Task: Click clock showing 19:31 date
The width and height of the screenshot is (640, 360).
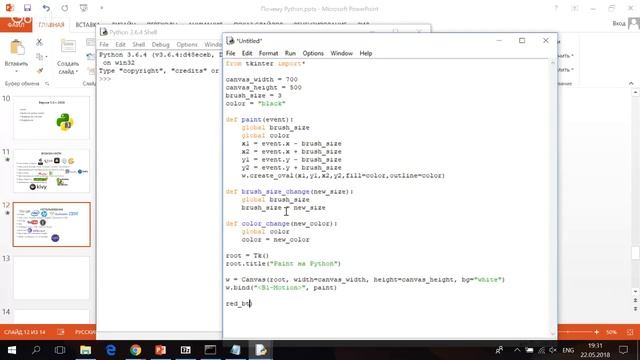Action: (x=595, y=350)
